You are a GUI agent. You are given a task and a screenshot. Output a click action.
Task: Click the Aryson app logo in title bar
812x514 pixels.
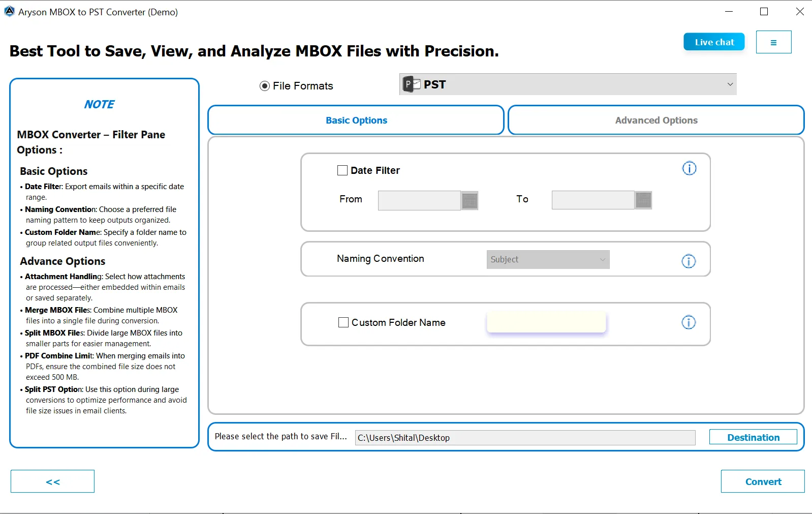[9, 12]
